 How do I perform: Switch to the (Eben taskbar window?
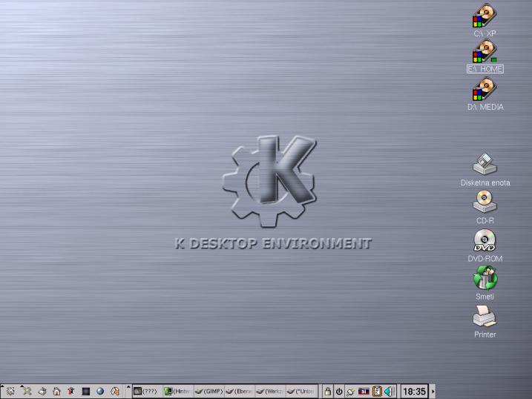click(239, 391)
